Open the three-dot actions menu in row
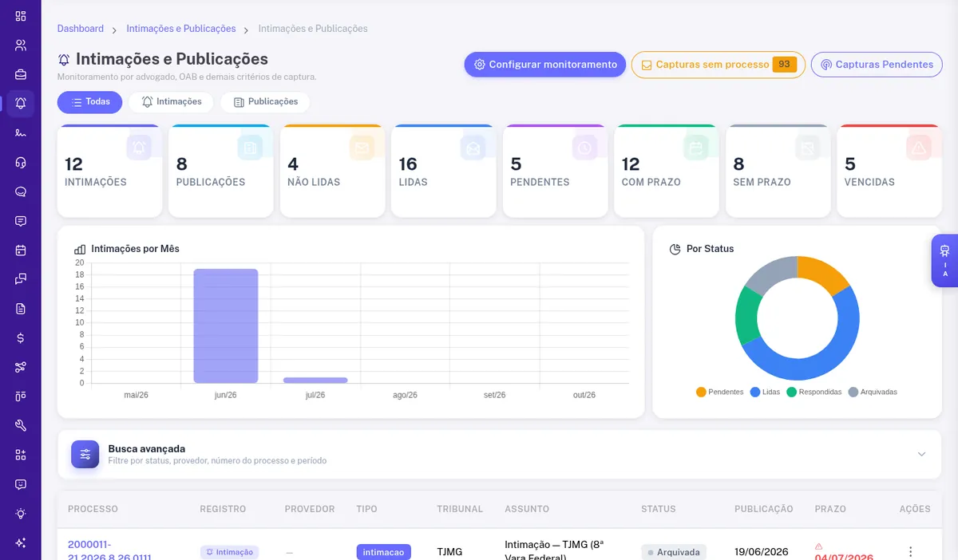Screen dimensions: 958x560 910,551
